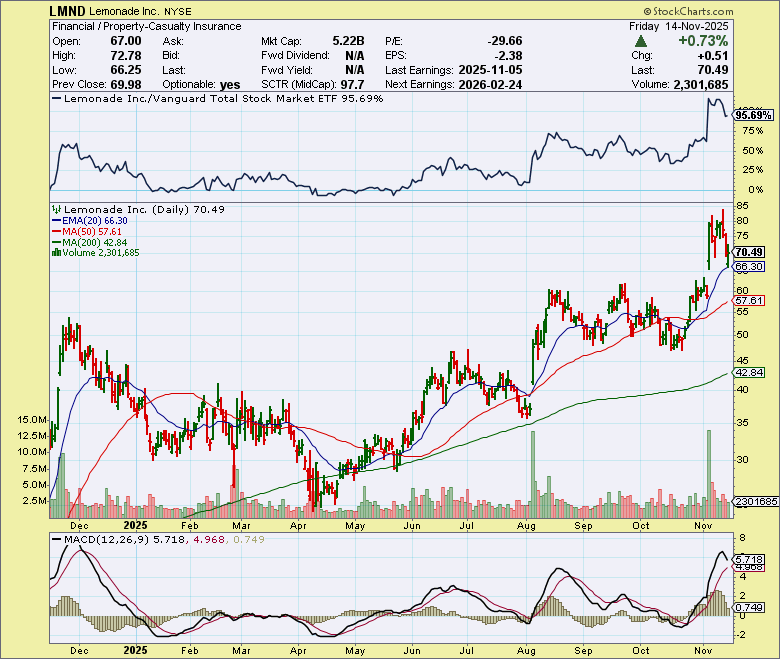Click the LMND ticker symbol
780x659 pixels.
68,11
